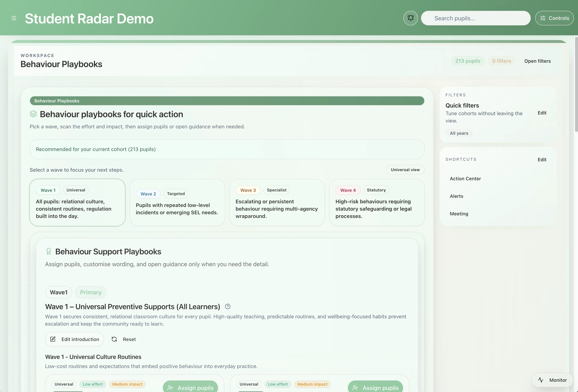Click the Controls sliders icon
The width and height of the screenshot is (578, 392).
click(543, 18)
